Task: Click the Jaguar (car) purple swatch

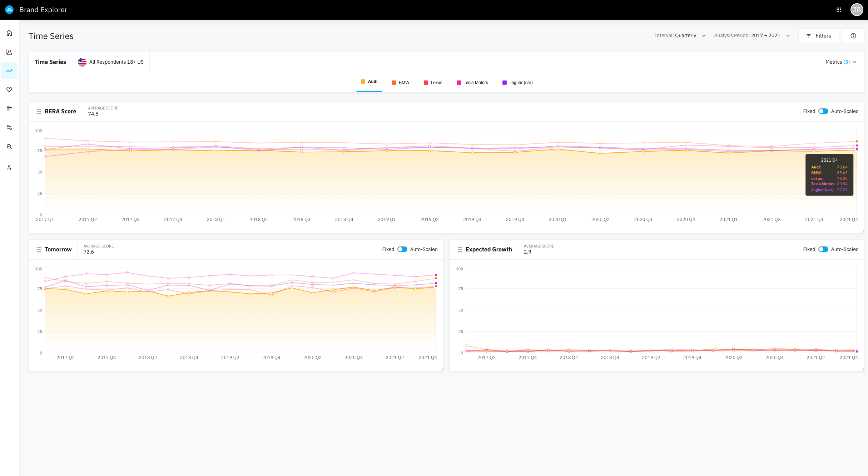Action: point(504,83)
